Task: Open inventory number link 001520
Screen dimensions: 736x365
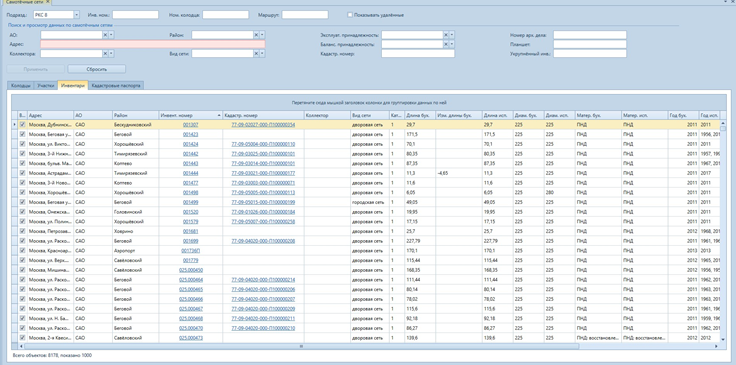Action: pos(191,212)
